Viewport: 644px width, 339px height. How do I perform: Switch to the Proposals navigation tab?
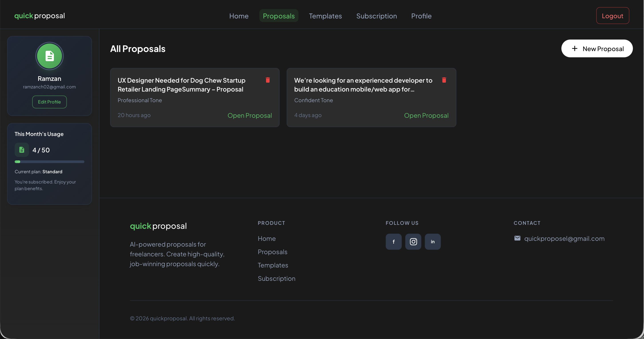tap(279, 16)
